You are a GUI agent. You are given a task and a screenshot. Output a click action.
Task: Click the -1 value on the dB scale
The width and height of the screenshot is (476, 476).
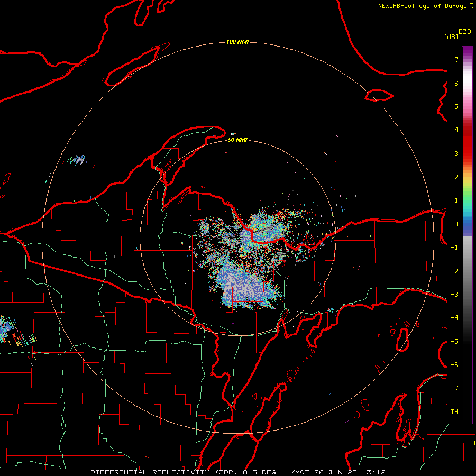[x=454, y=248]
